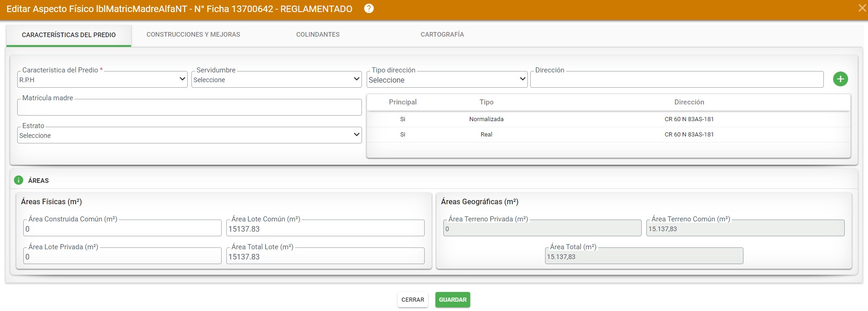Click the Área Lote Común field

[325, 228]
